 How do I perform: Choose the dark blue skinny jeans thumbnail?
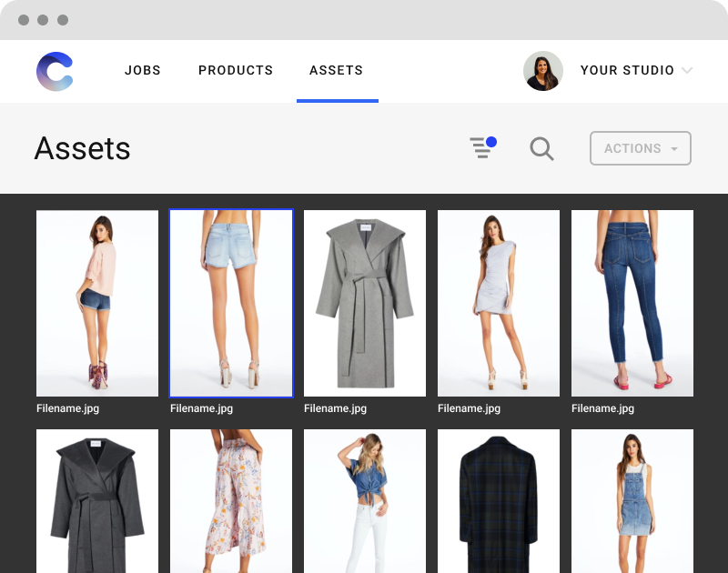[632, 304]
